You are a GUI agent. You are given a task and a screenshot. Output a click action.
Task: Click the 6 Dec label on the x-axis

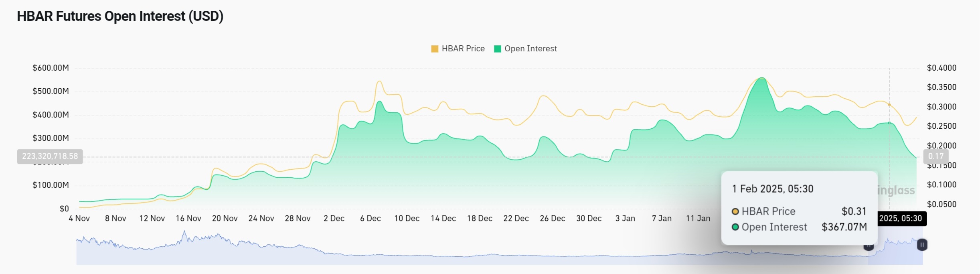pos(370,219)
